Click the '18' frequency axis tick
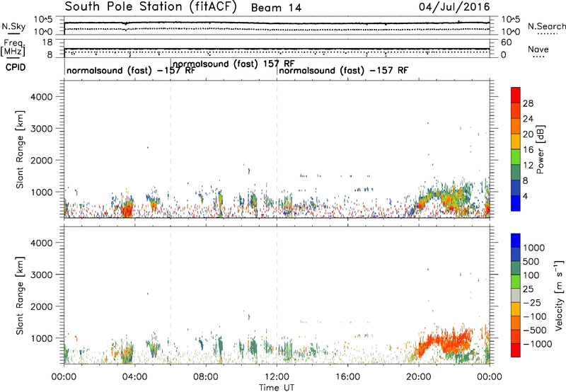566x392 pixels. 47,42
